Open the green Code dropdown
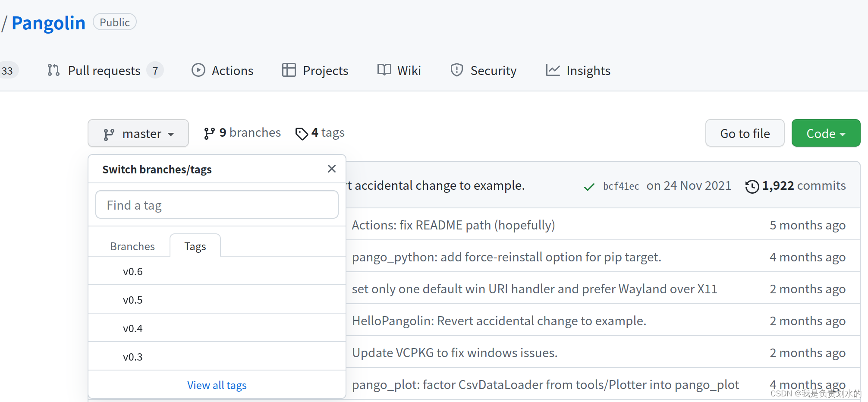 click(826, 133)
